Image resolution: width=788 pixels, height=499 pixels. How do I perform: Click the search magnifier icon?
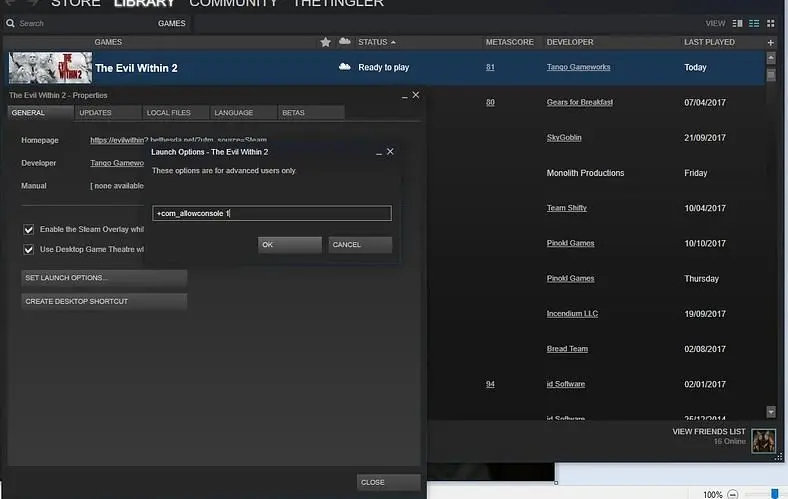pyautogui.click(x=10, y=23)
